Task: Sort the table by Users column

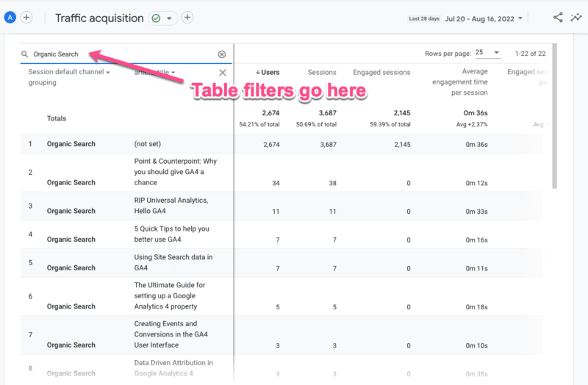Action: click(270, 72)
